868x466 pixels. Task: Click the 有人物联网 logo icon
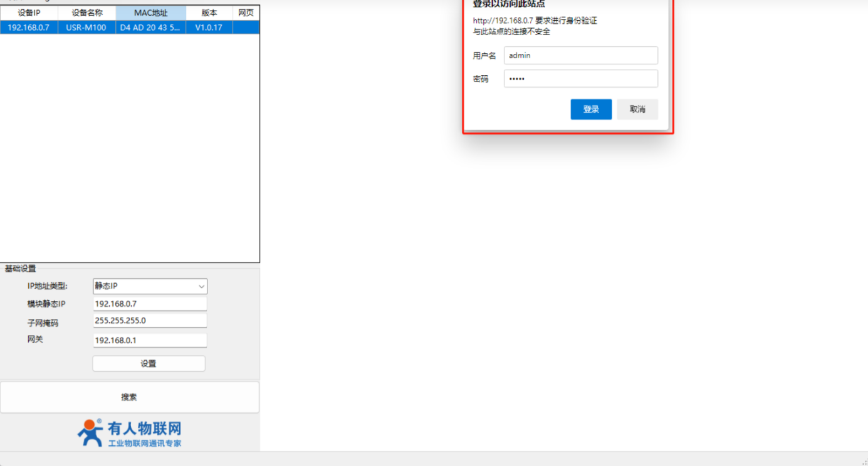(90, 433)
